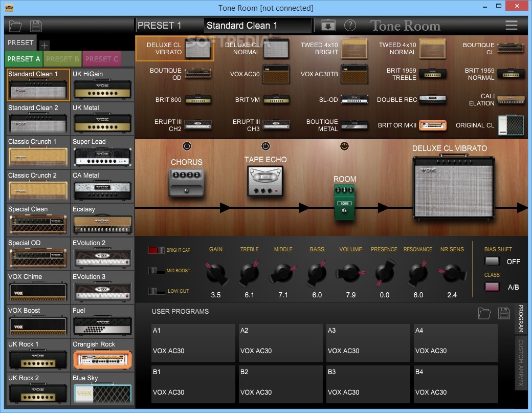The image size is (532, 413).
Task: Add new preset bank with plus icon
Action: (x=44, y=45)
